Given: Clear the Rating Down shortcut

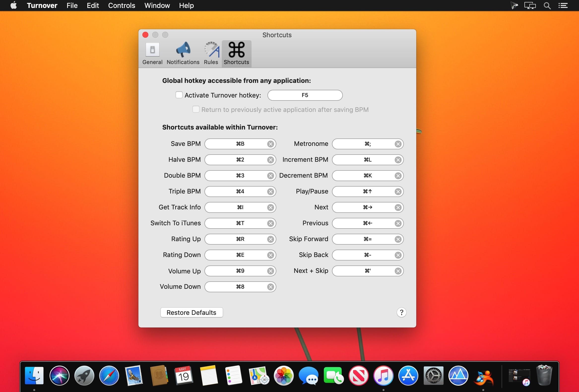Looking at the screenshot, I should (270, 255).
